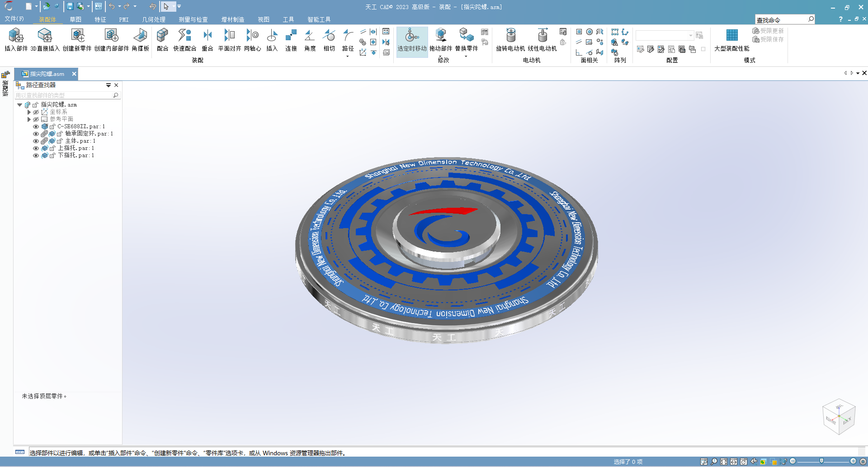868x467 pixels.
Task: Switch to the 特征 ribbon tab
Action: (x=100, y=19)
